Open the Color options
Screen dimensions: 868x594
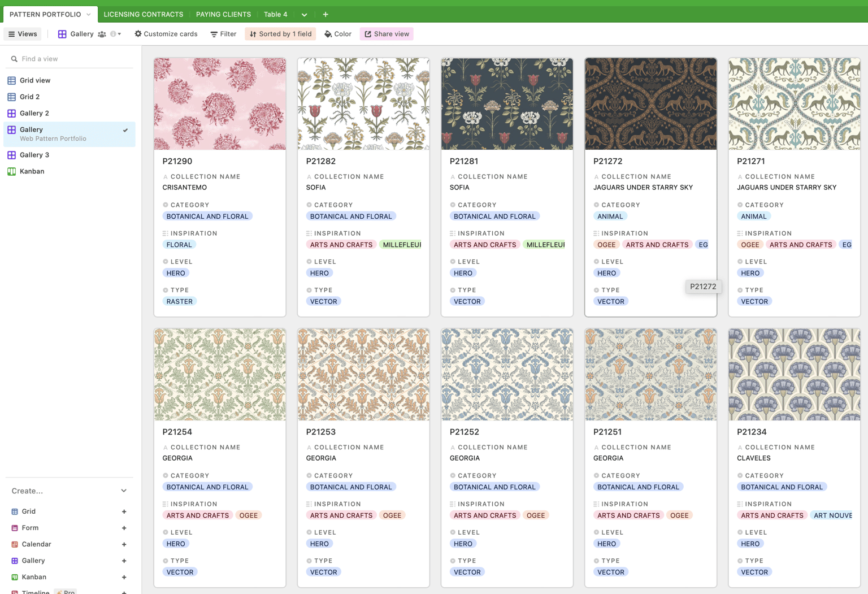338,34
